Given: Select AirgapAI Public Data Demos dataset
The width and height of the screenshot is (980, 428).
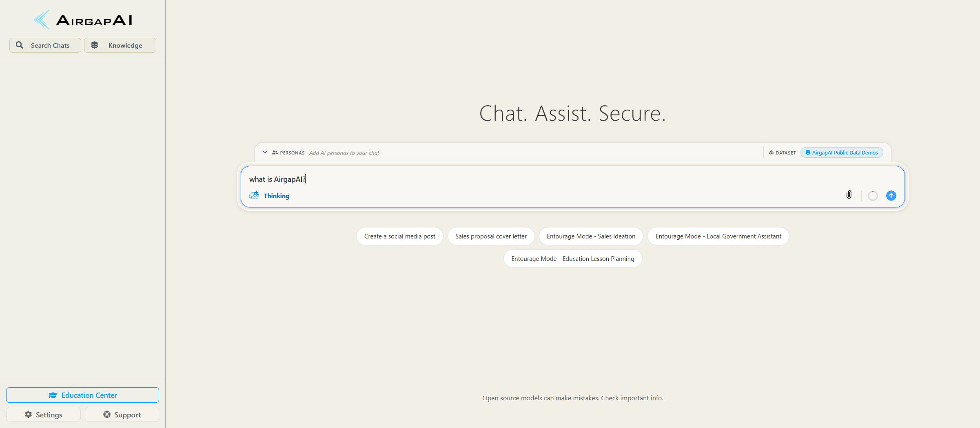Looking at the screenshot, I should (x=842, y=152).
